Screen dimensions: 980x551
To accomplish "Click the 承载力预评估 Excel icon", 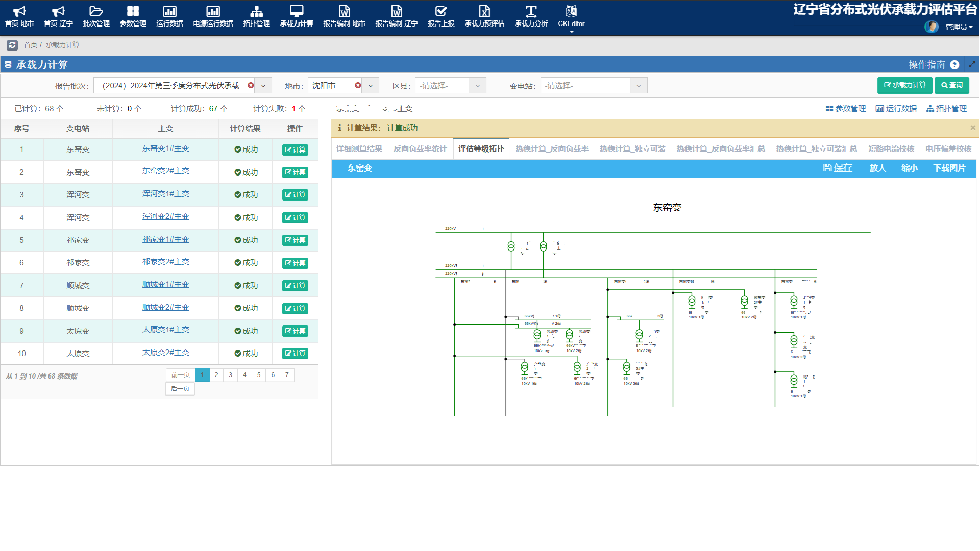I will 484,11.
